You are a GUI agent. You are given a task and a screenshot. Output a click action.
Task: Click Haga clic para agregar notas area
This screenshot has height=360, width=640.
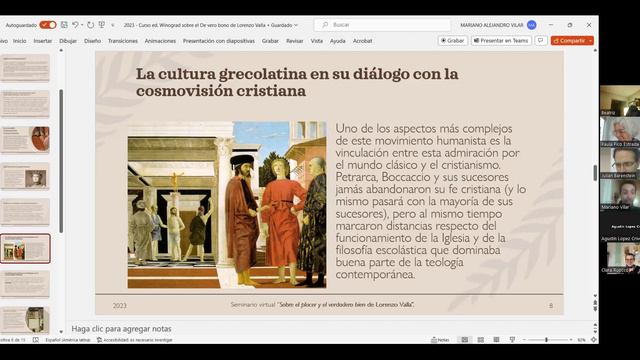[x=122, y=329]
